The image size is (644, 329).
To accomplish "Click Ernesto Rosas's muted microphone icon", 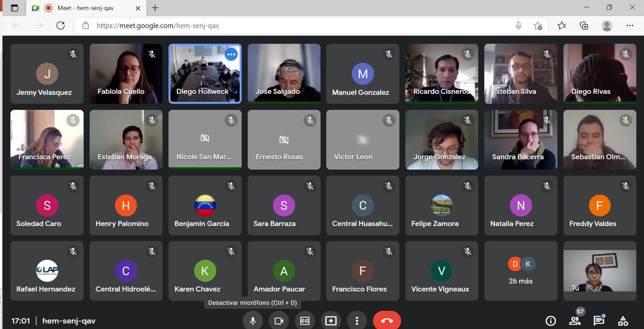I will (x=310, y=120).
